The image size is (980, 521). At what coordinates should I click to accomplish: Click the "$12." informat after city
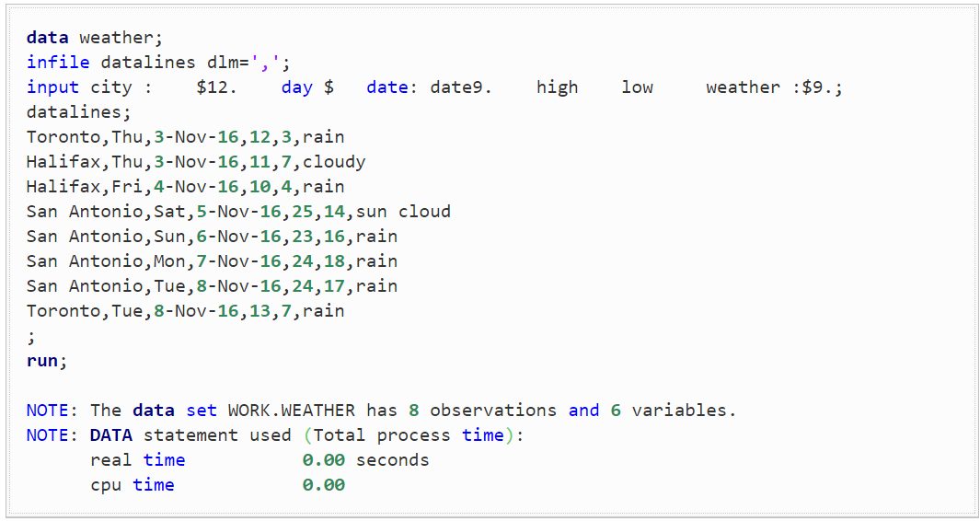(x=217, y=87)
